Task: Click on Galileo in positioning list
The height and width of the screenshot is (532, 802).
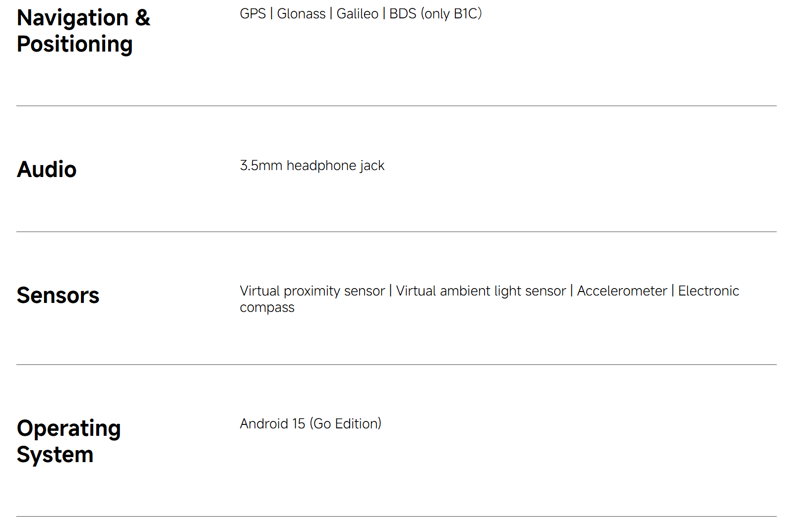Action: point(357,14)
